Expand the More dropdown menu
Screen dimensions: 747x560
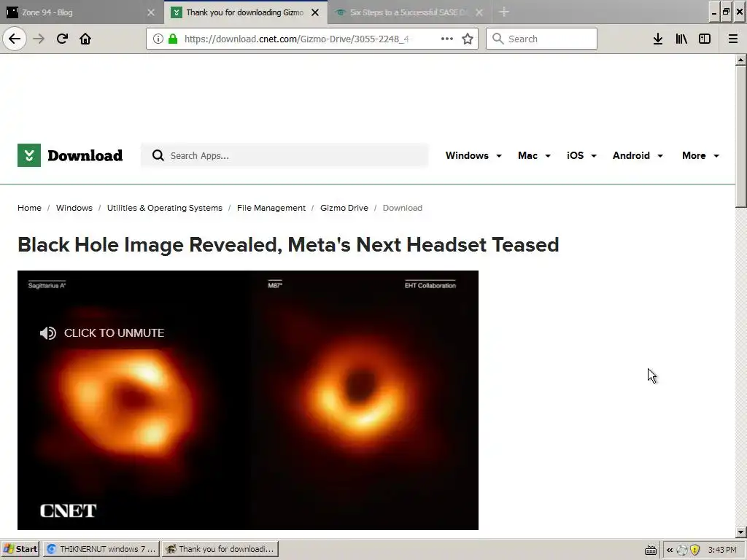[700, 155]
